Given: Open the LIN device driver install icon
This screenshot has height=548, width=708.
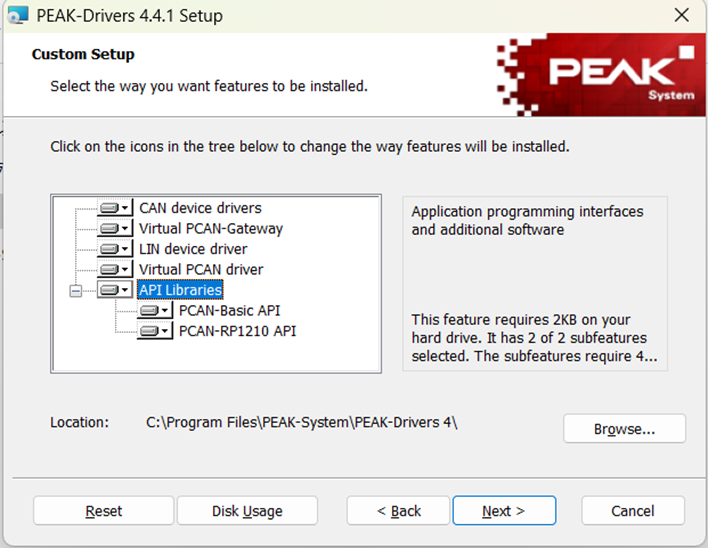Looking at the screenshot, I should [x=115, y=249].
